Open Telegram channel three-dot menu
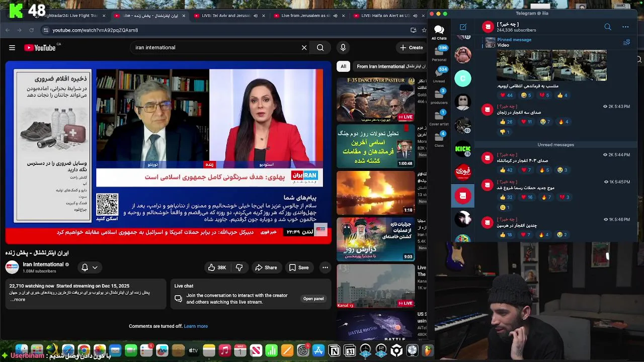The image size is (644, 362). [x=625, y=27]
